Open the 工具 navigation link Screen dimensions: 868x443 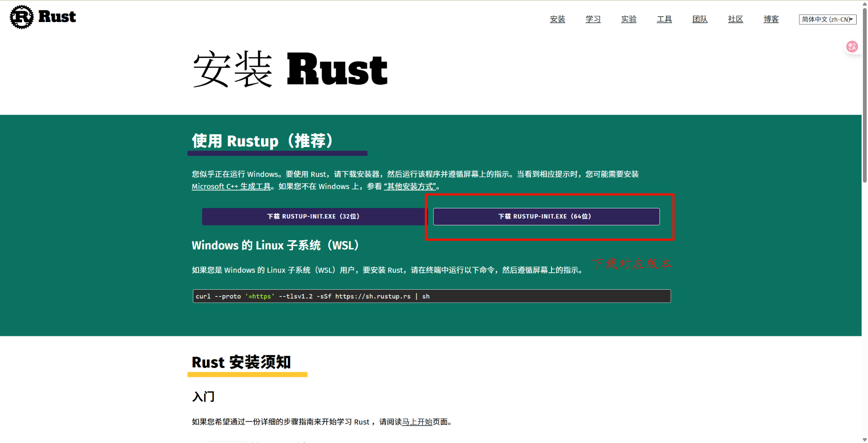pyautogui.click(x=664, y=19)
